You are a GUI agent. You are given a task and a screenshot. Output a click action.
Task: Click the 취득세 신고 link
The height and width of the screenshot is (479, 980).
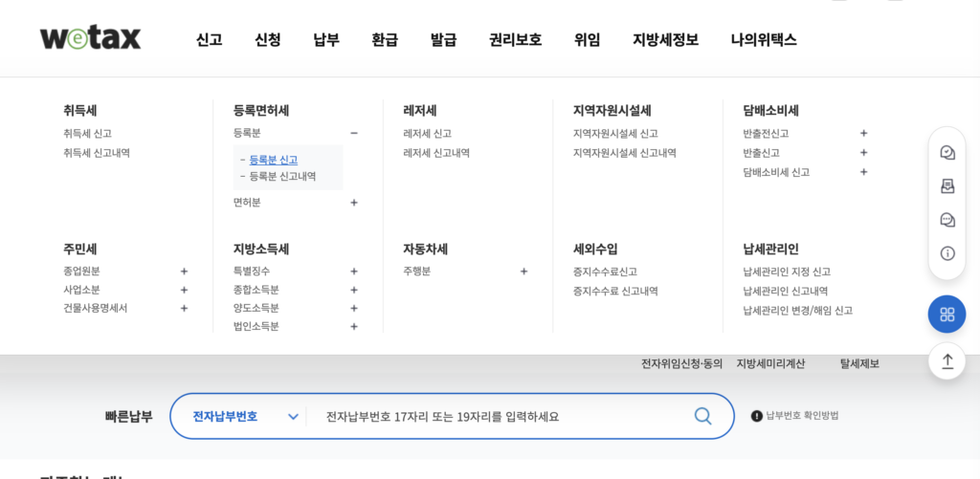point(87,133)
